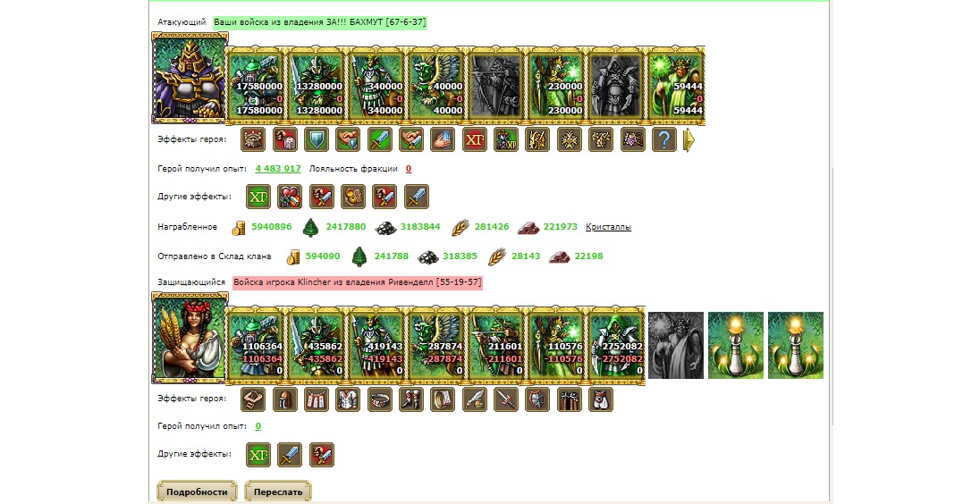Select the defender hero portrait with wheat
The width and height of the screenshot is (980, 504).
pos(190,337)
